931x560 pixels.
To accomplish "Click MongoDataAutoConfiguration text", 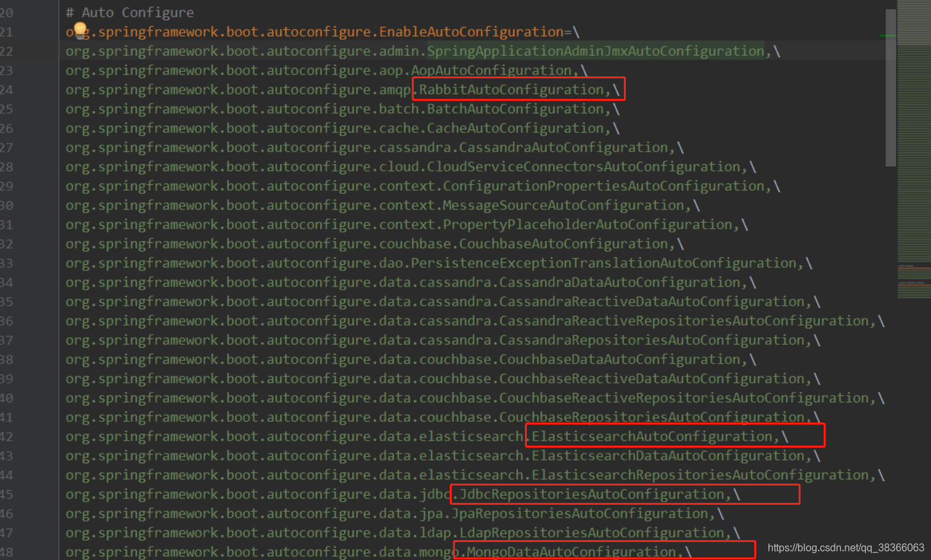I will 572,552.
